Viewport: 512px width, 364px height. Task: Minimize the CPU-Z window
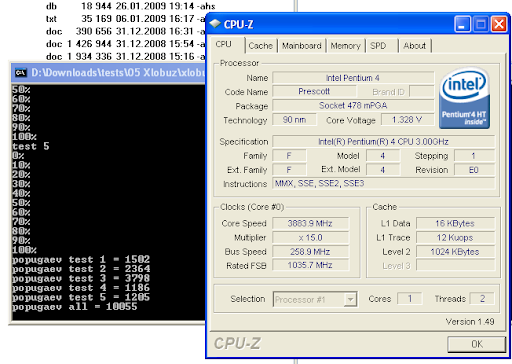click(462, 24)
